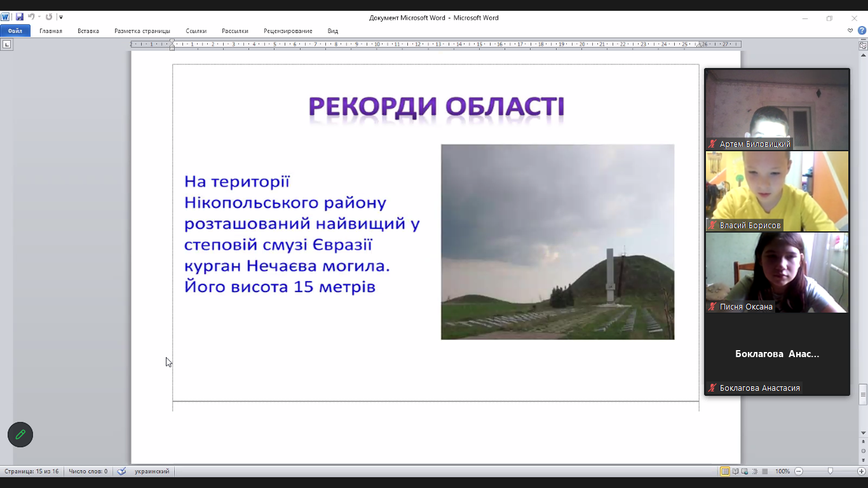Open Select Browse Object circle button
Viewport: 868px width, 488px height.
(863, 451)
